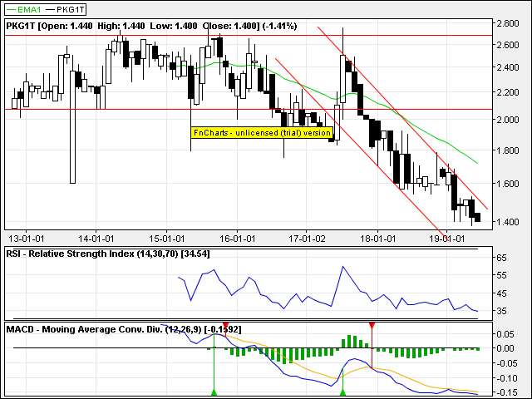Image resolution: width=532 pixels, height=399 pixels.
Task: Click the second red sell arrow in MACD
Action: 372,326
